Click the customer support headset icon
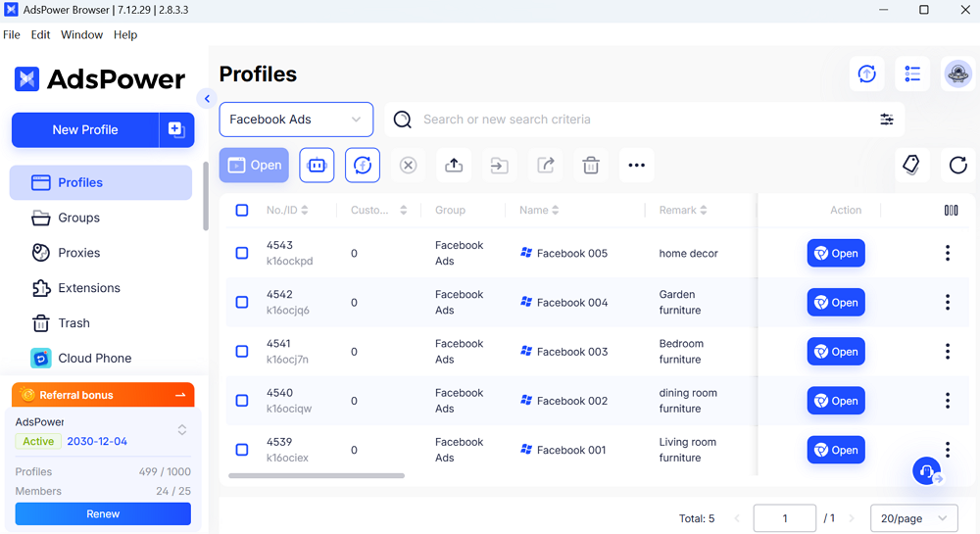This screenshot has height=534, width=980. click(926, 471)
